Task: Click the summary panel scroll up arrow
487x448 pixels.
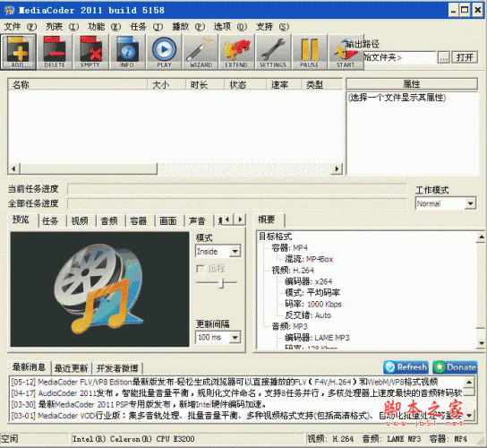Action: click(481, 237)
